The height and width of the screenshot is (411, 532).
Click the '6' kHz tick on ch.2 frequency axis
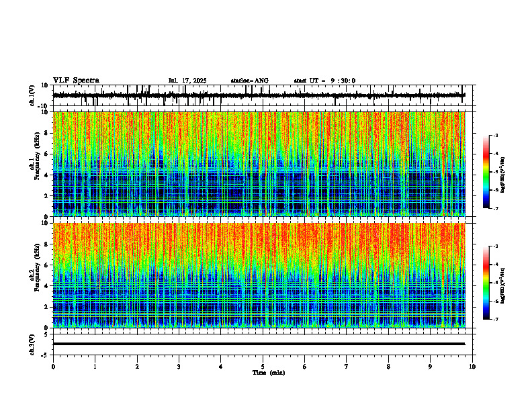coord(47,265)
